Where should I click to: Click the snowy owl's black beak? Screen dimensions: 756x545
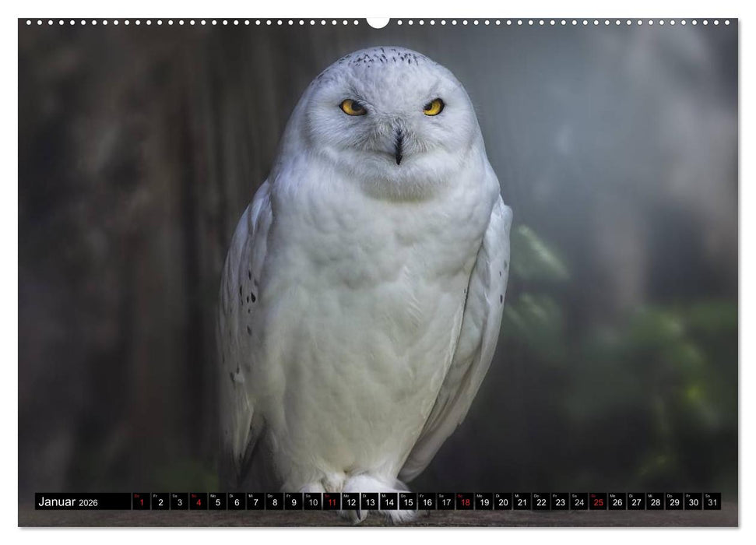399,147
